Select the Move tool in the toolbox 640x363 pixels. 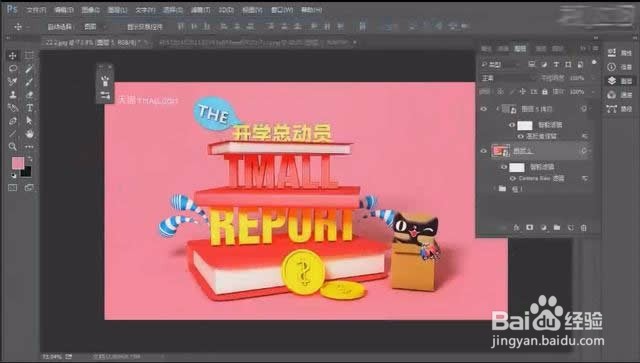click(13, 56)
